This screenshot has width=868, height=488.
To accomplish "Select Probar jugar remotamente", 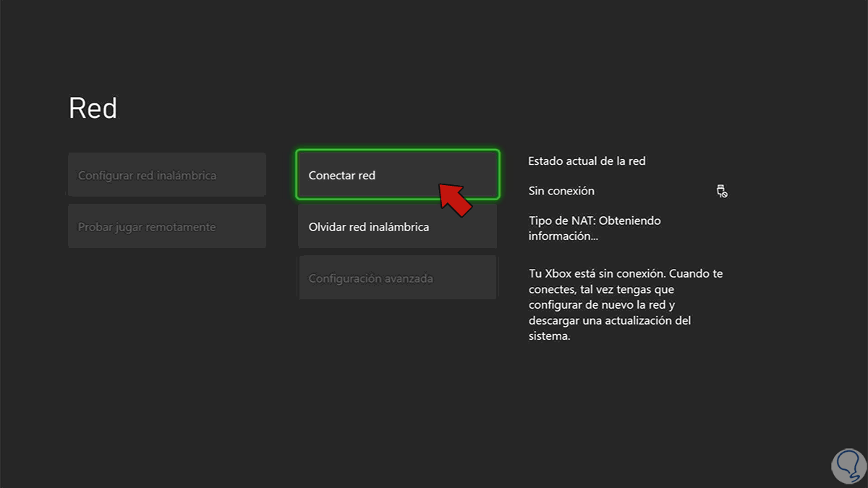I will [167, 226].
